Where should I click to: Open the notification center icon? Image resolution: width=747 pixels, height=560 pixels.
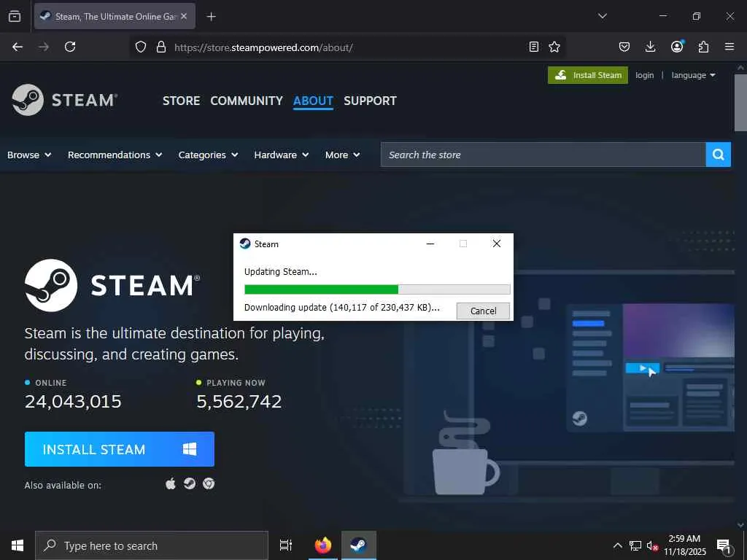724,545
